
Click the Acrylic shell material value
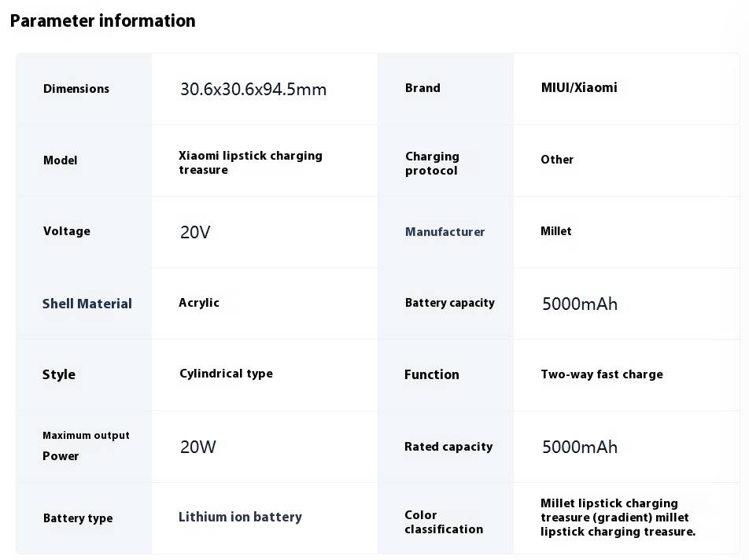pos(199,303)
